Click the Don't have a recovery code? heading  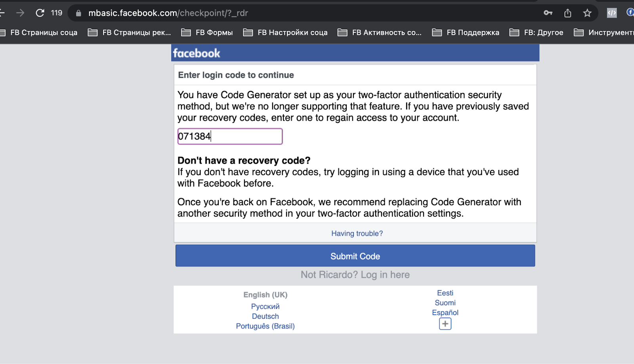[x=244, y=160]
